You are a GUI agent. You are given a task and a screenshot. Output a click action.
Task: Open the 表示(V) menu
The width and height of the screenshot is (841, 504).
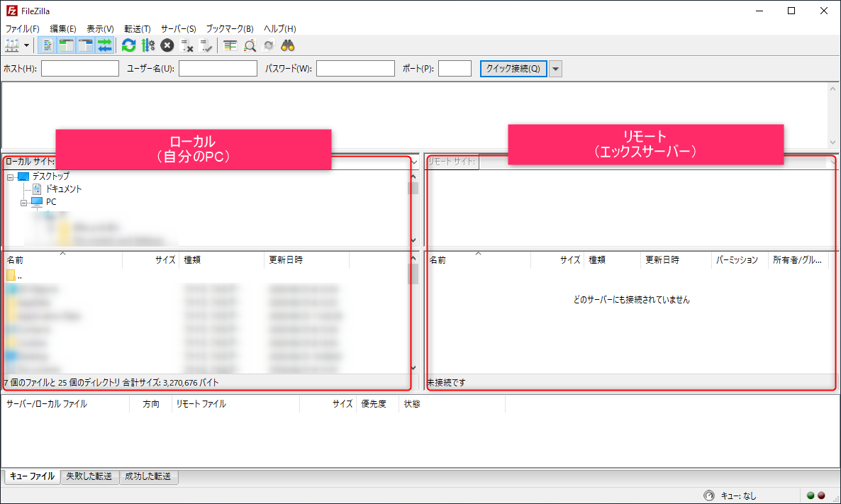tap(100, 28)
